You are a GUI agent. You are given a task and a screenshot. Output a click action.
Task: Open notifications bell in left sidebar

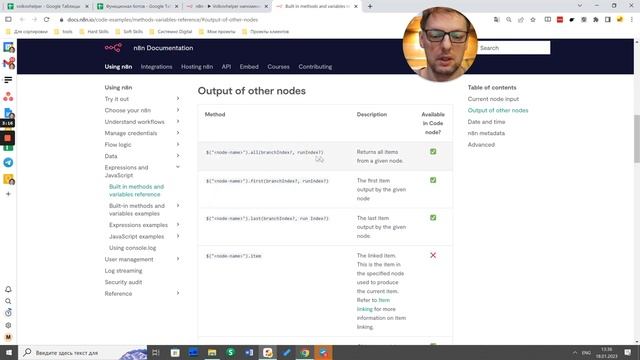click(8, 289)
